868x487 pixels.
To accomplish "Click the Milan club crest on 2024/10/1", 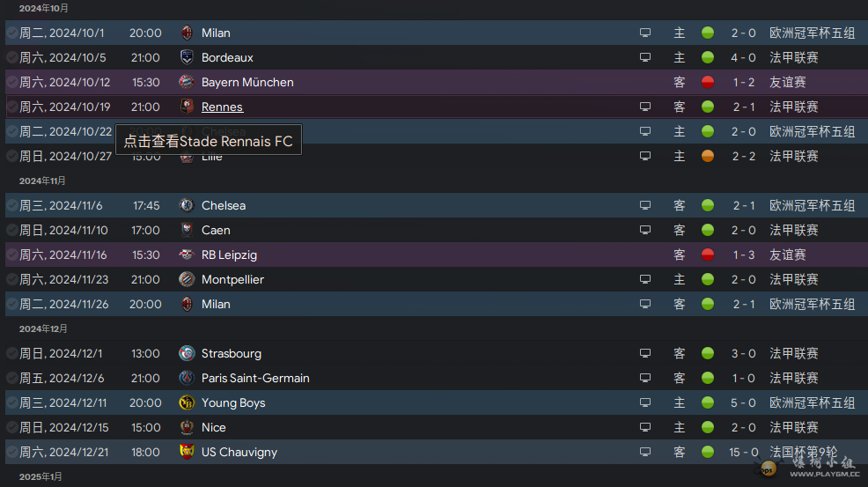I will pyautogui.click(x=188, y=33).
